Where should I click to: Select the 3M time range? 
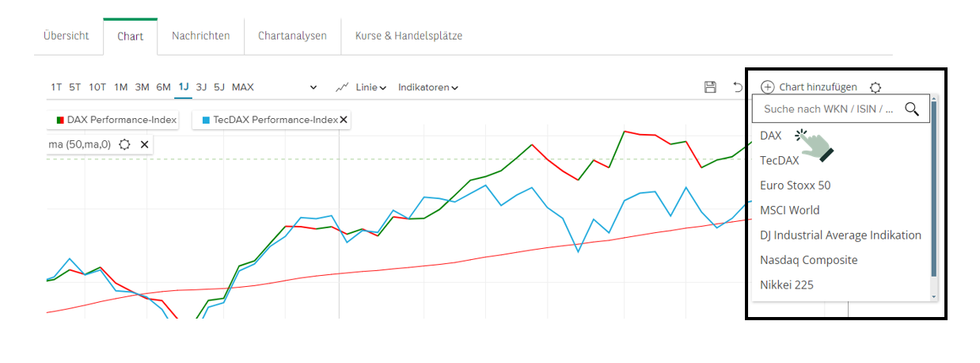pyautogui.click(x=142, y=87)
